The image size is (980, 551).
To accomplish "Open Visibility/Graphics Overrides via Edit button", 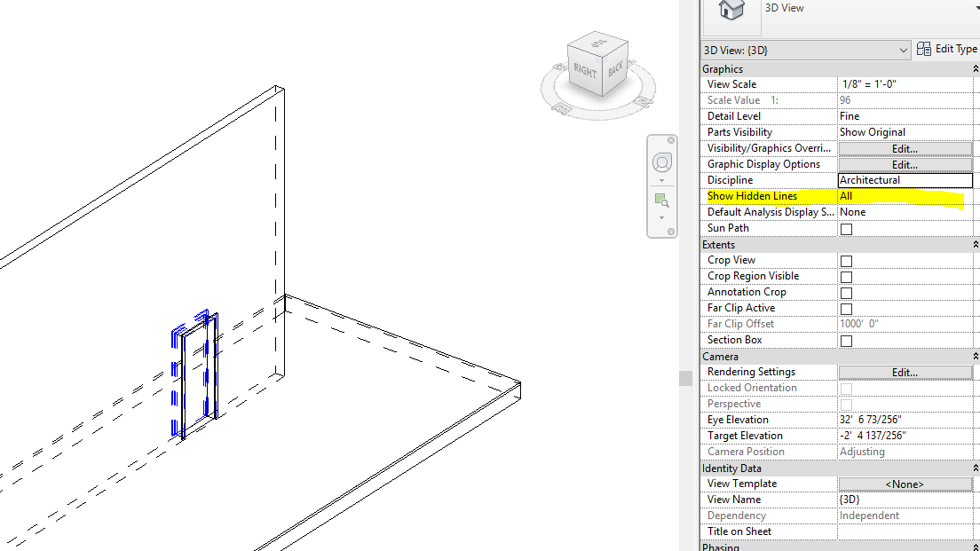I will coord(905,147).
